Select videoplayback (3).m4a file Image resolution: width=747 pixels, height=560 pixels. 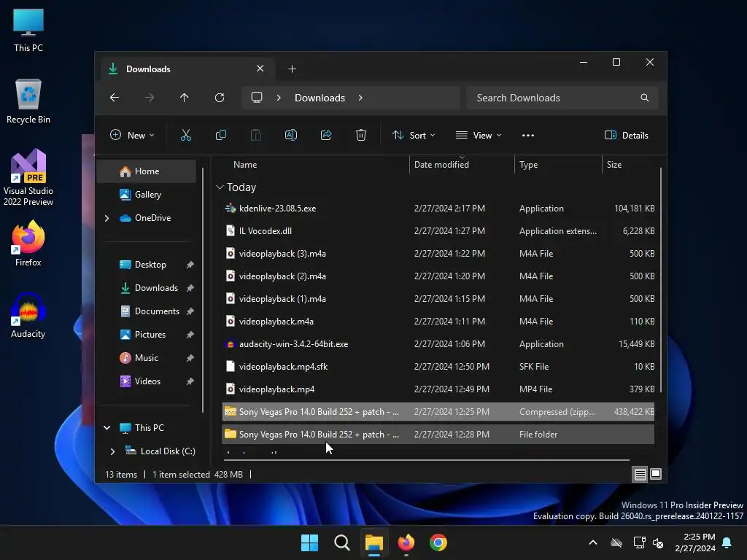pos(438,254)
